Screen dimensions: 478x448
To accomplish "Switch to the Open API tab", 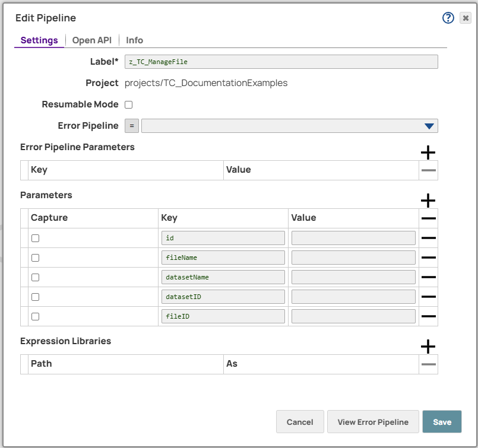I will click(92, 40).
